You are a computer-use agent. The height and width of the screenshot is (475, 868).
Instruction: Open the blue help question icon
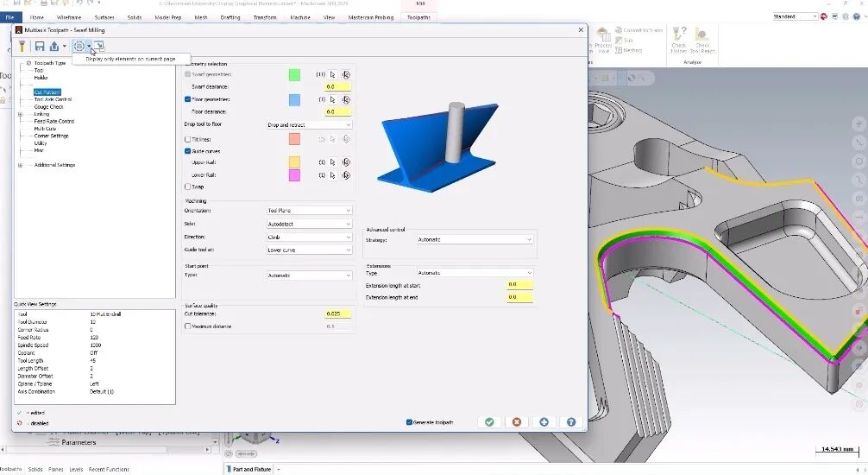pyautogui.click(x=570, y=422)
